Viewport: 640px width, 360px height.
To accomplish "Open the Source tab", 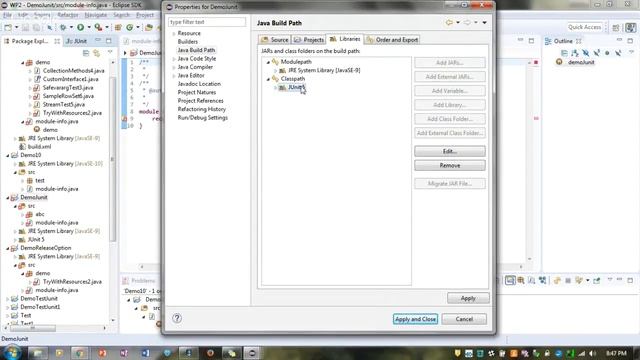I will click(275, 40).
